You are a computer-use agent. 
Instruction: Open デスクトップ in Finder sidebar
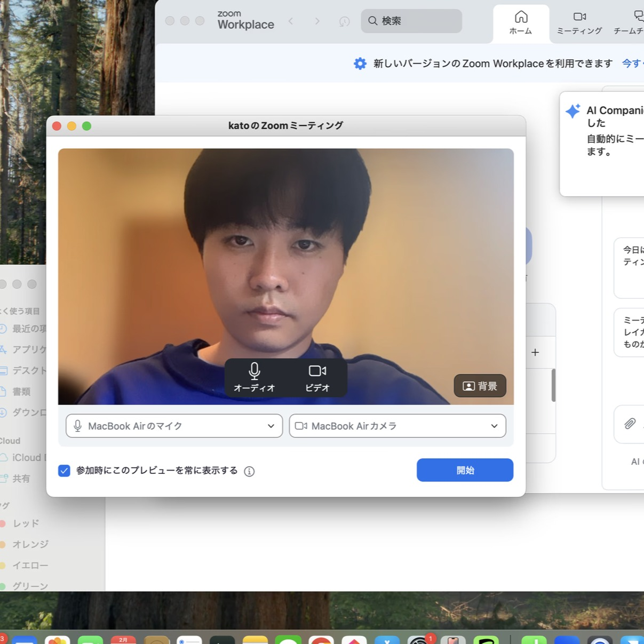(x=23, y=370)
